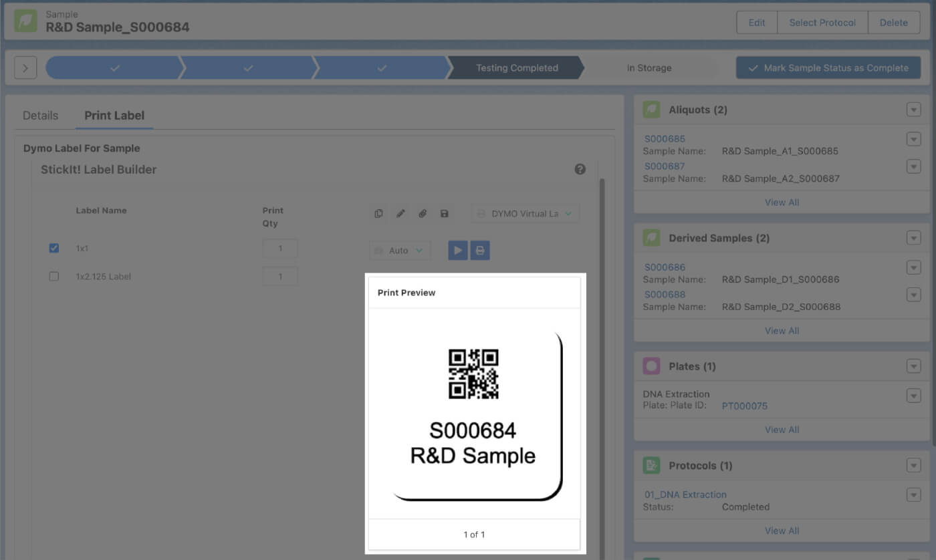Open derived sample link S000686
The height and width of the screenshot is (560, 936).
[x=665, y=267]
